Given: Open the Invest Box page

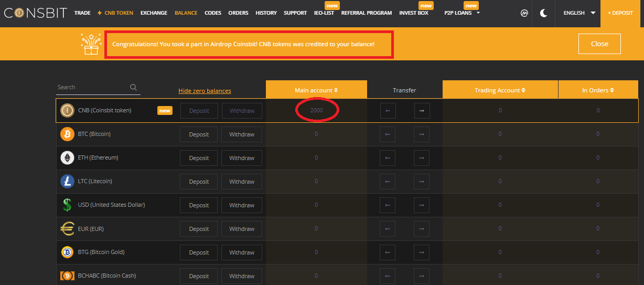Looking at the screenshot, I should coord(414,13).
